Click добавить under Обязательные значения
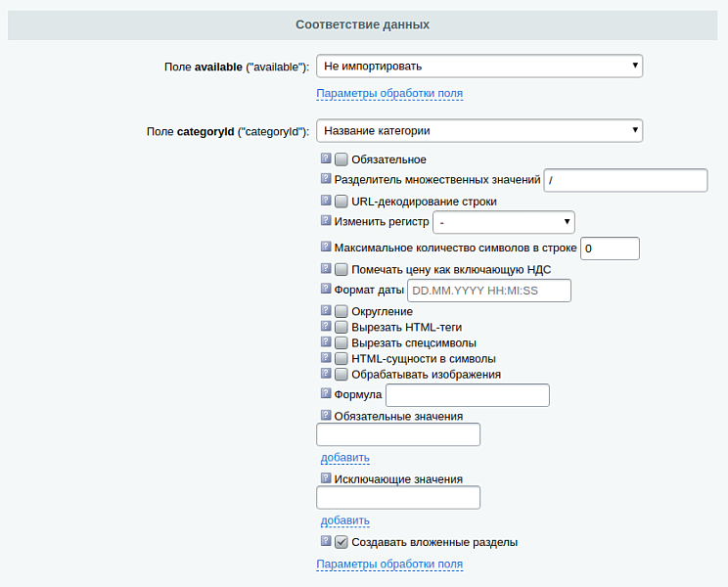This screenshot has height=587, width=728. [x=345, y=458]
